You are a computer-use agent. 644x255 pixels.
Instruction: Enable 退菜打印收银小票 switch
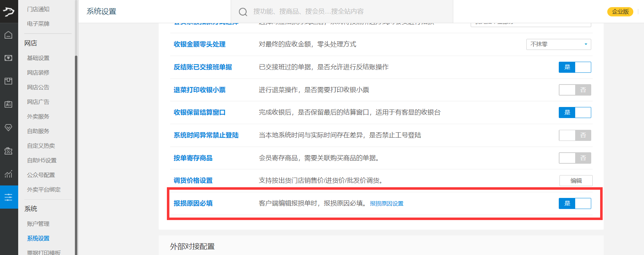[x=575, y=90]
